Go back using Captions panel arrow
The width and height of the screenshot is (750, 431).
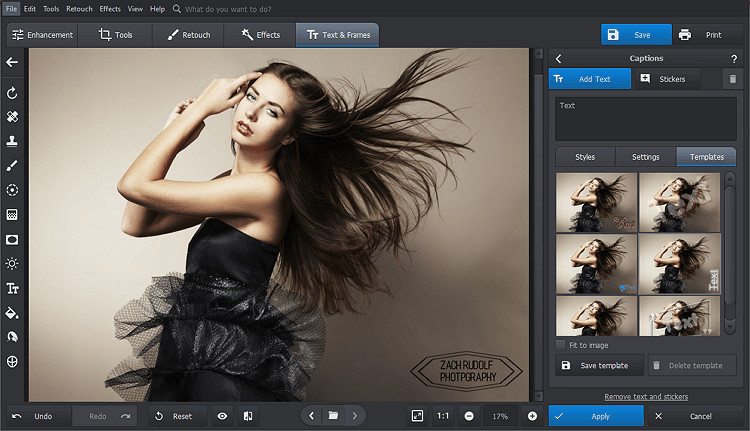(558, 58)
